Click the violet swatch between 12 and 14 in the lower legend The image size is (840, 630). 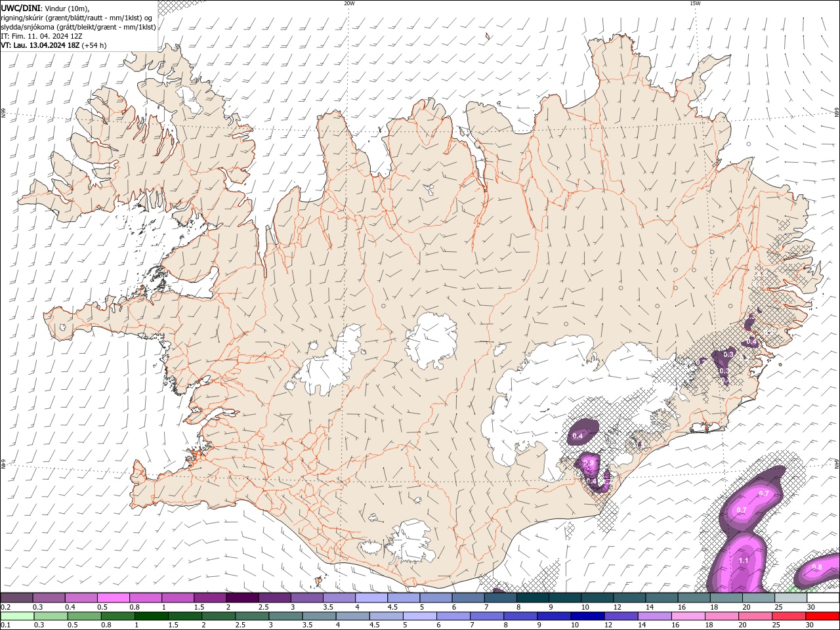point(620,616)
